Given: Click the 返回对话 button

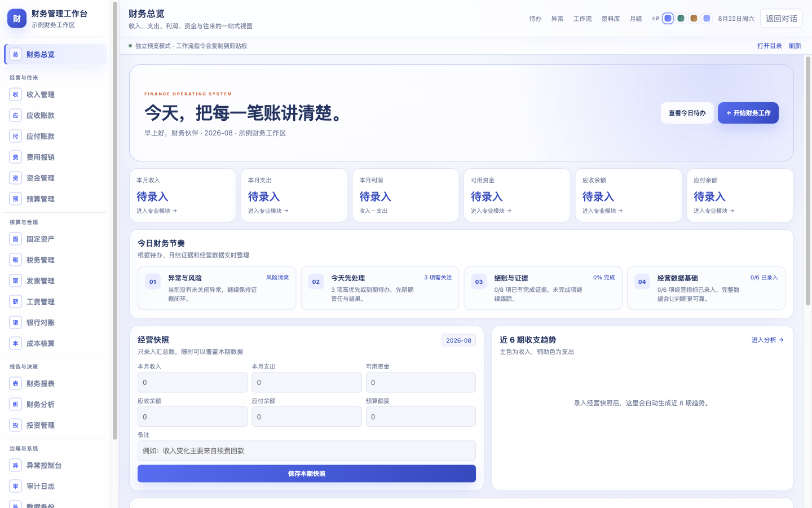Looking at the screenshot, I should pos(782,19).
